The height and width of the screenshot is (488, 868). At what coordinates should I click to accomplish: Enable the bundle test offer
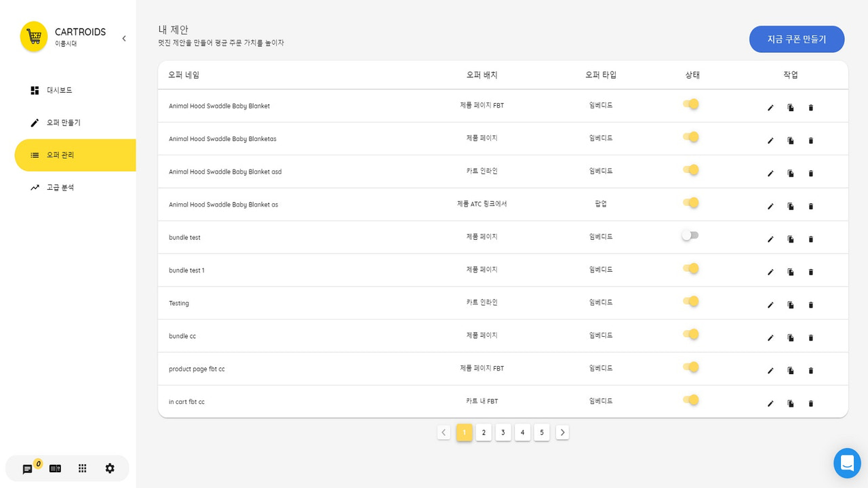coord(690,236)
